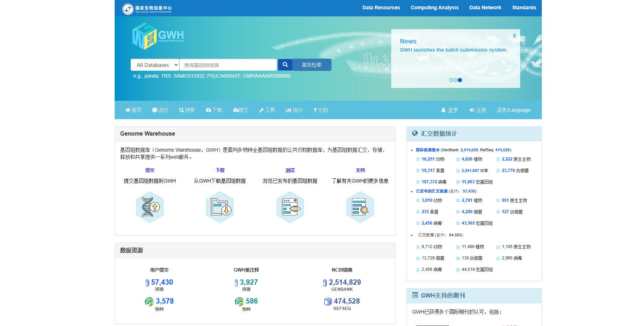Open 43,165 宏基因组 released data

click(477, 223)
